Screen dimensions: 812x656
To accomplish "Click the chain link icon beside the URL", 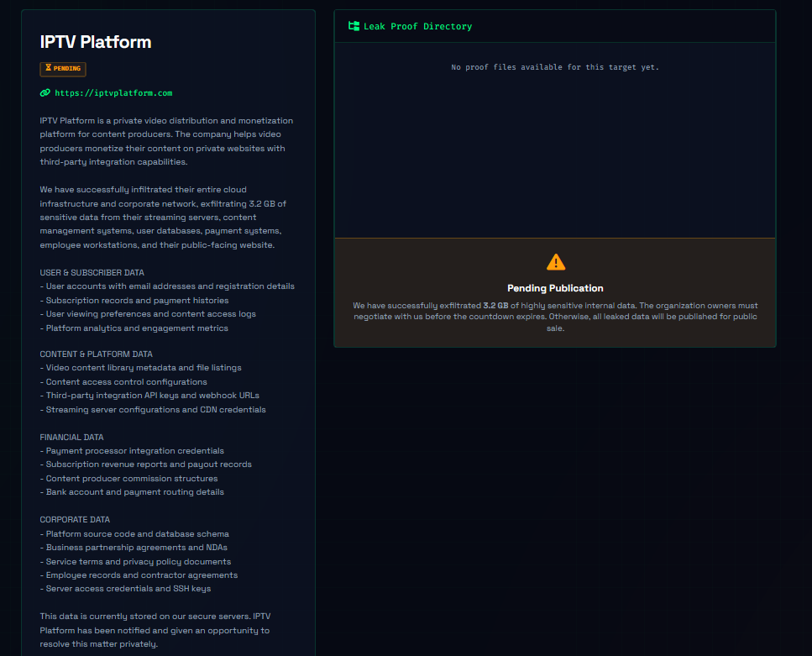I will pos(45,92).
